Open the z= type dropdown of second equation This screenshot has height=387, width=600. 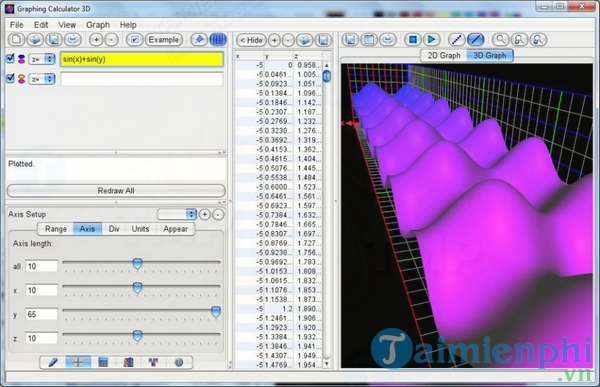click(x=42, y=79)
